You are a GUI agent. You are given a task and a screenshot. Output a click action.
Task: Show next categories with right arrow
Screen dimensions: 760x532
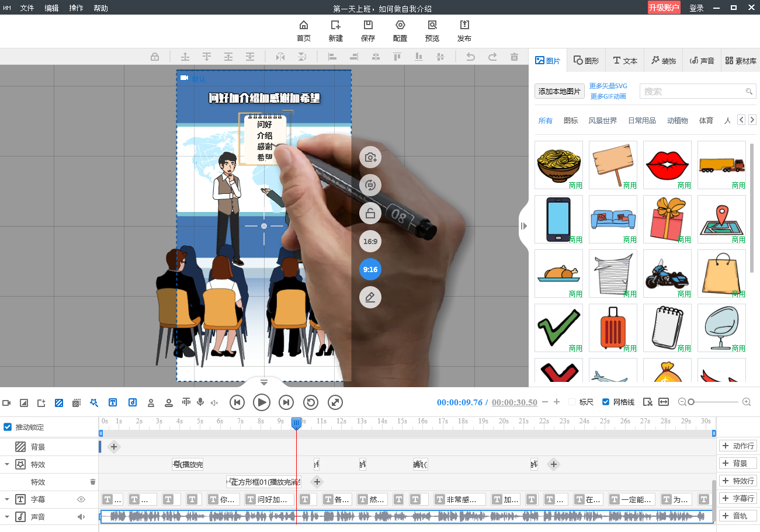(x=752, y=120)
